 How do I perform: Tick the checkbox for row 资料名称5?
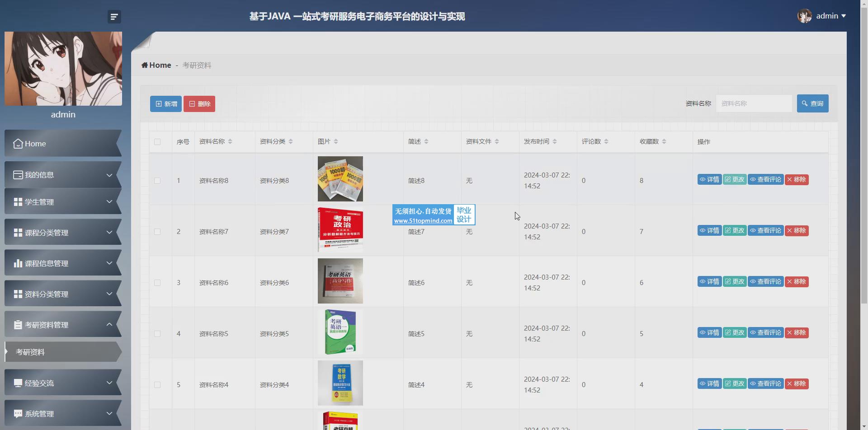pyautogui.click(x=157, y=334)
